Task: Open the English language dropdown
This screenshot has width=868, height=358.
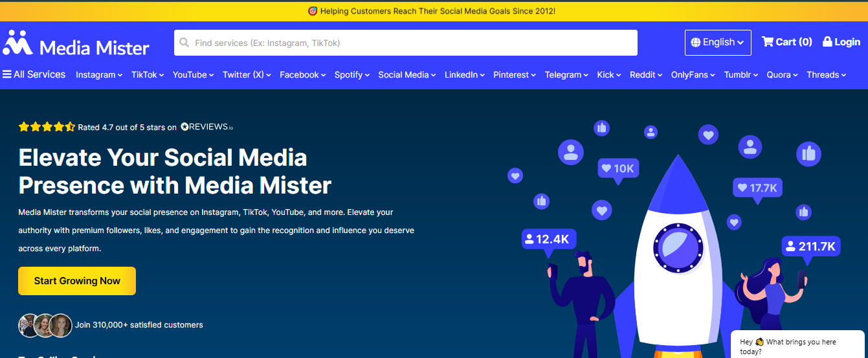Action: tap(718, 42)
